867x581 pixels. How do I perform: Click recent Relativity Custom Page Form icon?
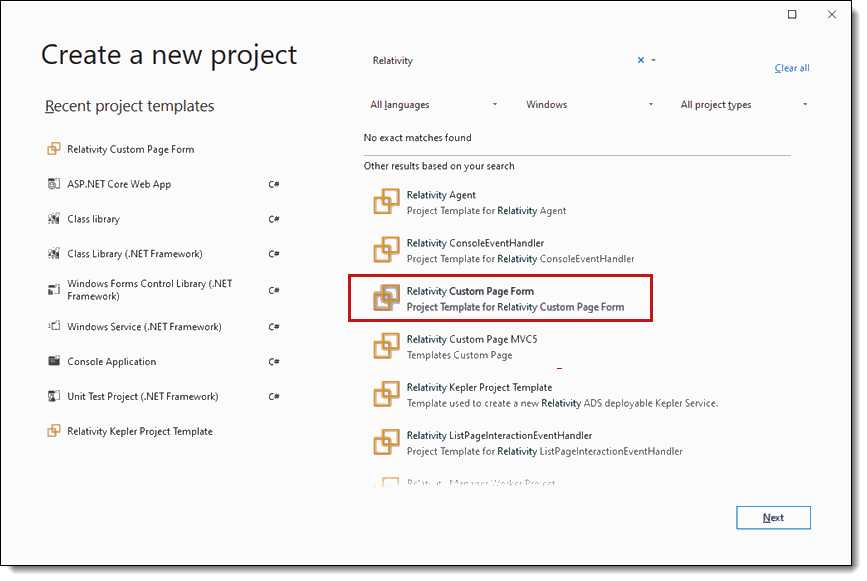54,149
